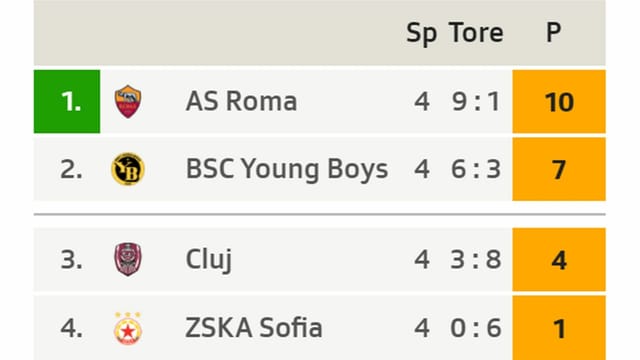Click the BSC Young Boys crest
640x360 pixels.
(128, 169)
